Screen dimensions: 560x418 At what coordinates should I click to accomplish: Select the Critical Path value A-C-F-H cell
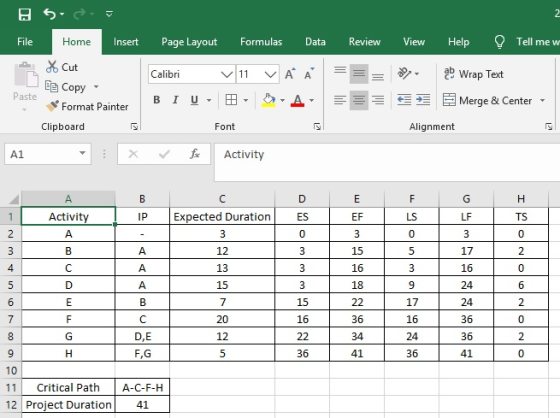[142, 388]
